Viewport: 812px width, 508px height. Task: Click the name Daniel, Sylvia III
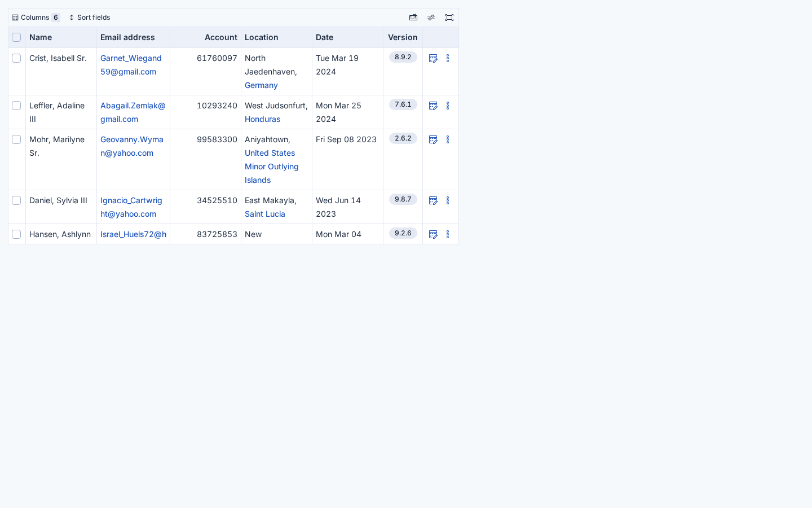(x=58, y=200)
